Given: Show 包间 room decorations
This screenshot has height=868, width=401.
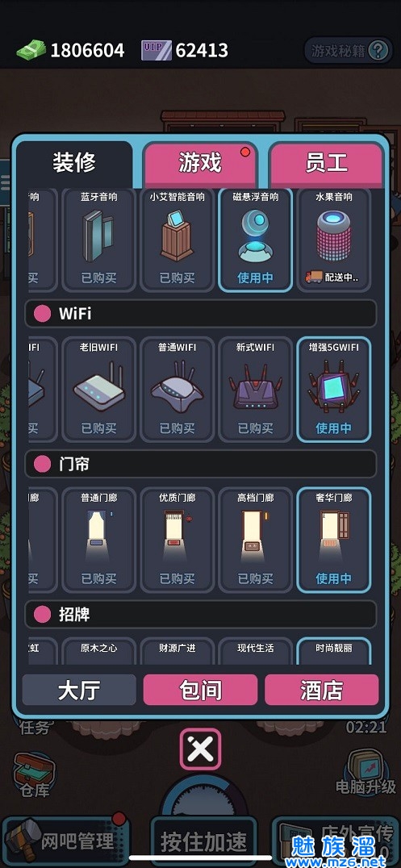Looking at the screenshot, I should pos(200,690).
